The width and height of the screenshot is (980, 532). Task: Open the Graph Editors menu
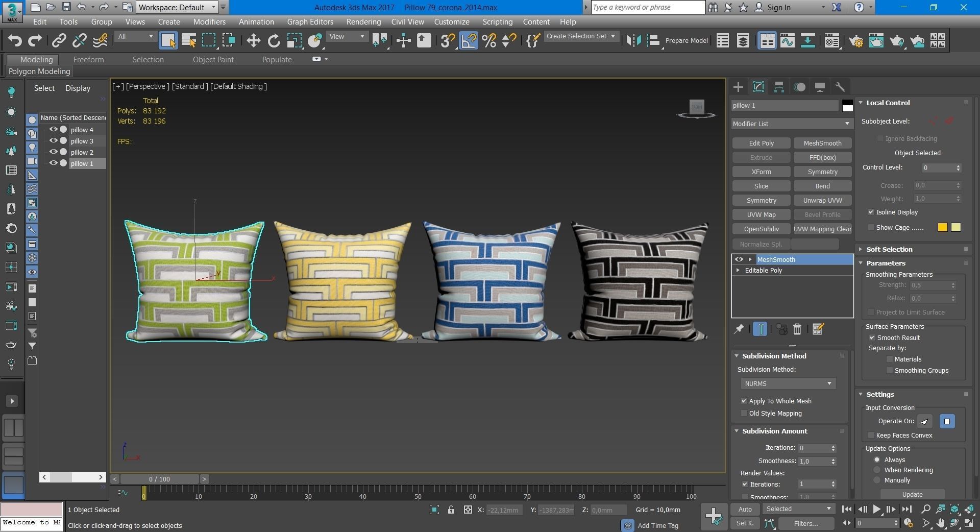pyautogui.click(x=310, y=22)
